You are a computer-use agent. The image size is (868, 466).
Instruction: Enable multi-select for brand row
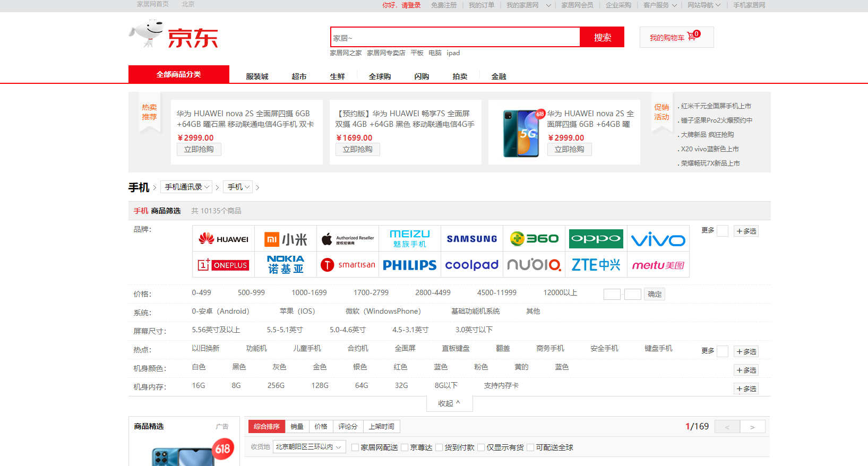click(x=746, y=231)
